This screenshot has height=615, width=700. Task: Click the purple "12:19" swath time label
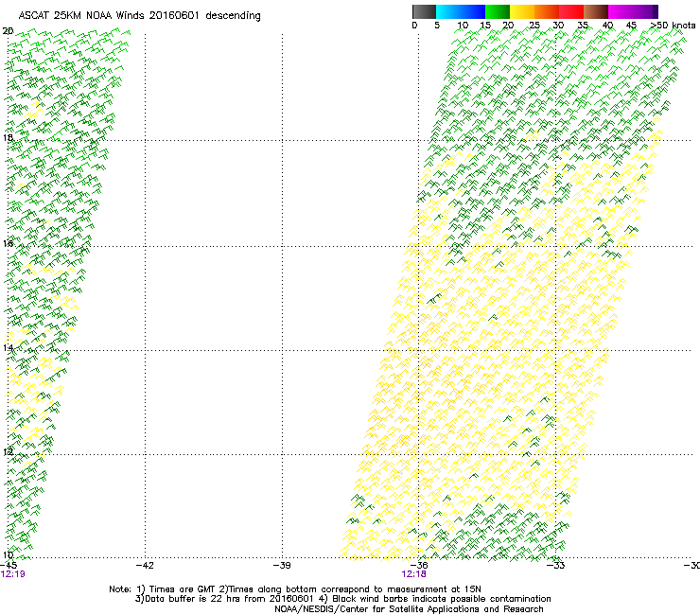click(13, 574)
